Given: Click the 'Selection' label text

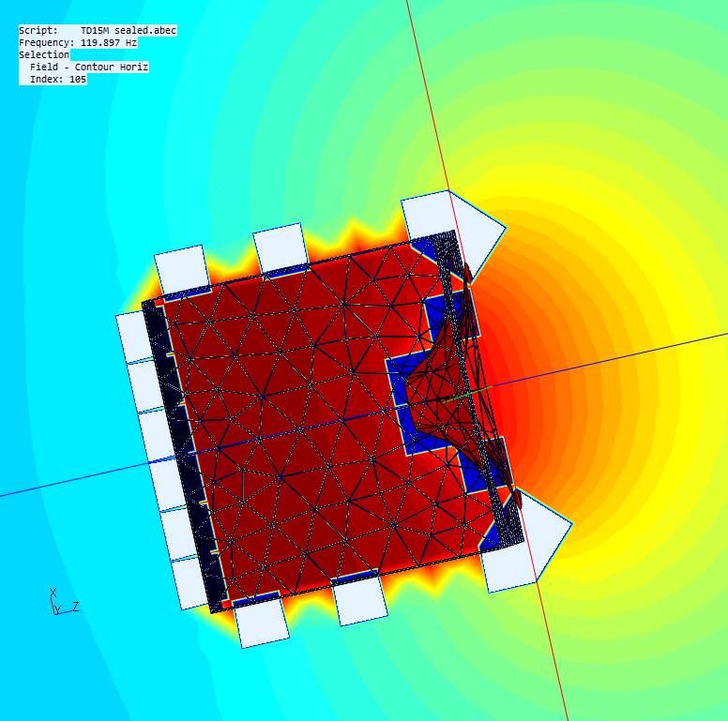Looking at the screenshot, I should (x=44, y=54).
